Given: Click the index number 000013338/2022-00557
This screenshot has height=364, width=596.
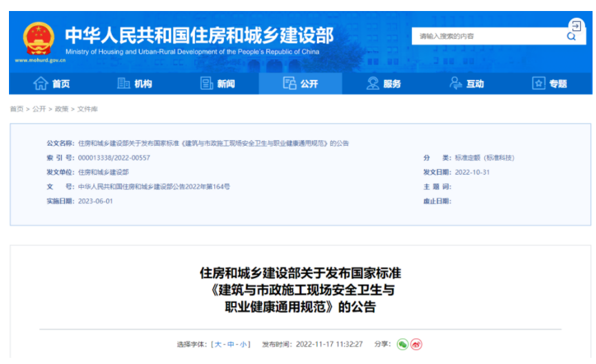Looking at the screenshot, I should point(114,158).
